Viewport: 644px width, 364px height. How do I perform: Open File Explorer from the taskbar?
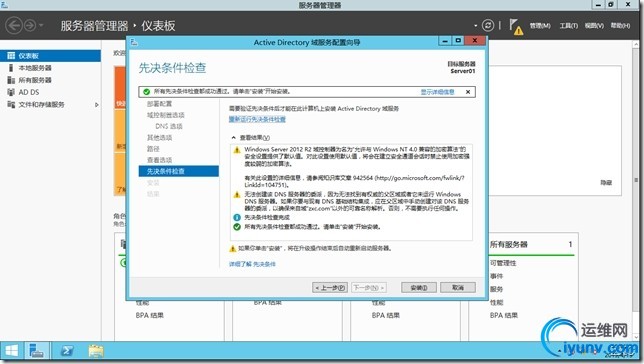pyautogui.click(x=96, y=351)
